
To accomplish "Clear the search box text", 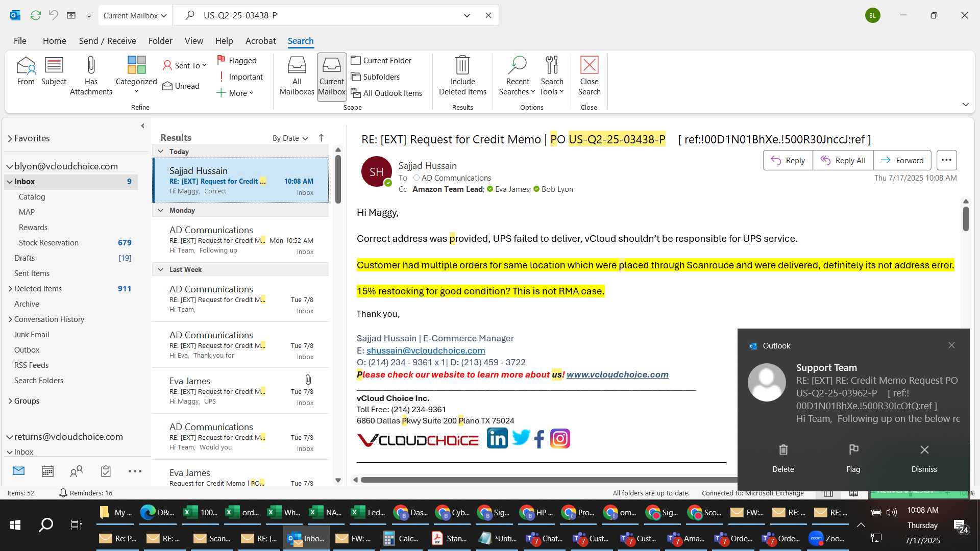I will click(488, 15).
